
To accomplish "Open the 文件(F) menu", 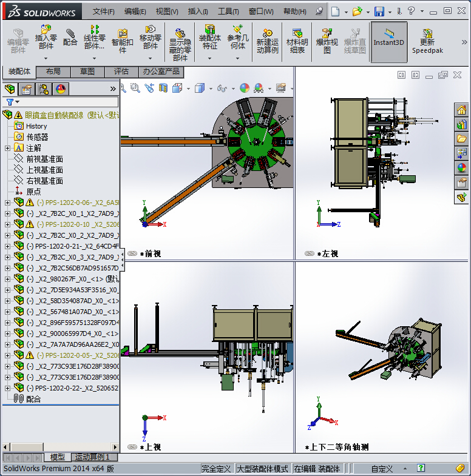I will pos(103,12).
